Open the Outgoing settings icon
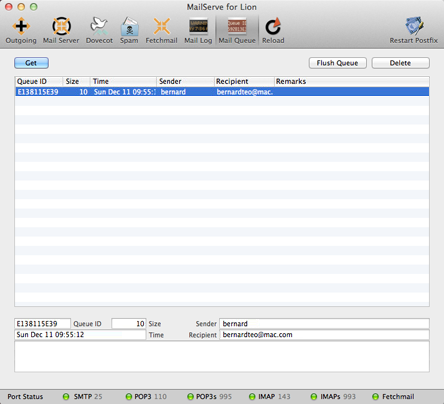This screenshot has height=404, width=444. tap(21, 26)
